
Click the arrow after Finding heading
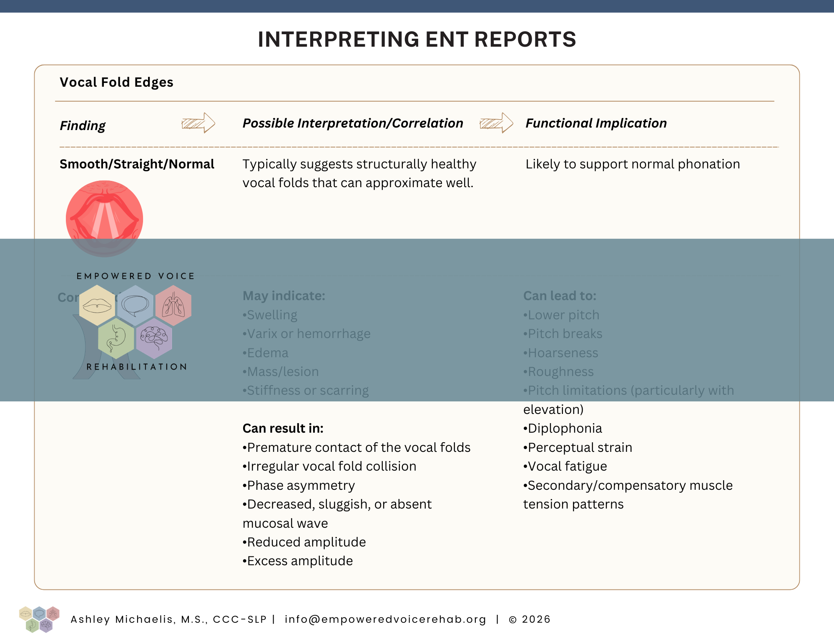point(198,123)
